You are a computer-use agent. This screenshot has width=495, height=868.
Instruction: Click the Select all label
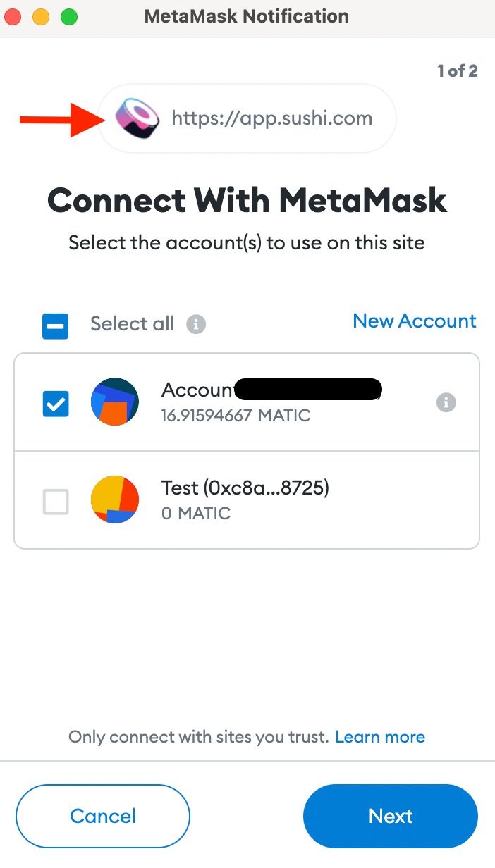coord(132,324)
